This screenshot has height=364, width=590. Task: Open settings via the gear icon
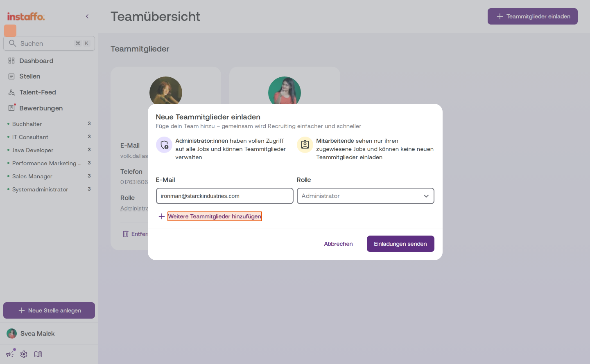pos(24,354)
